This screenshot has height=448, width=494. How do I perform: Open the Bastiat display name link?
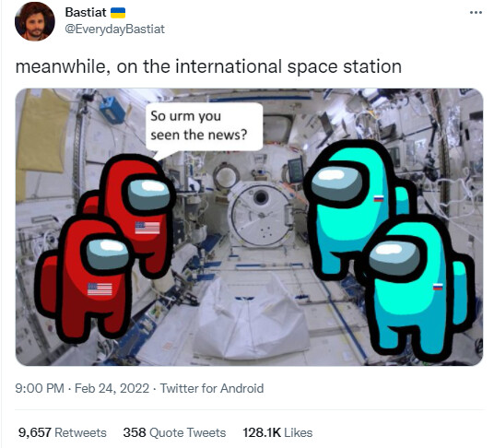click(86, 12)
